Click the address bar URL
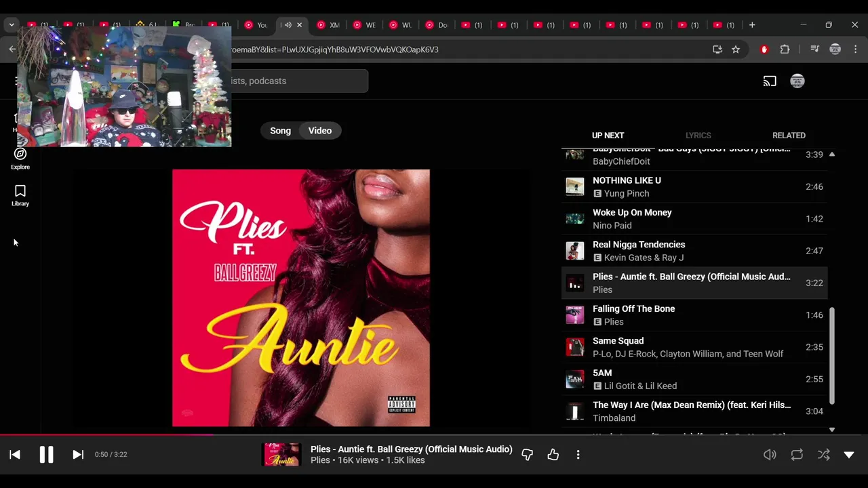 335,49
